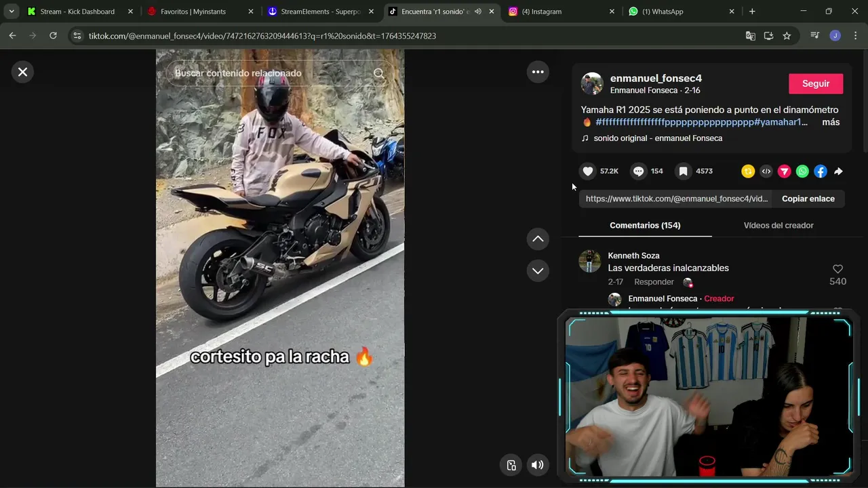Open Kenneth Soza's profile picture
Viewport: 868px width, 488px height.
tap(590, 261)
